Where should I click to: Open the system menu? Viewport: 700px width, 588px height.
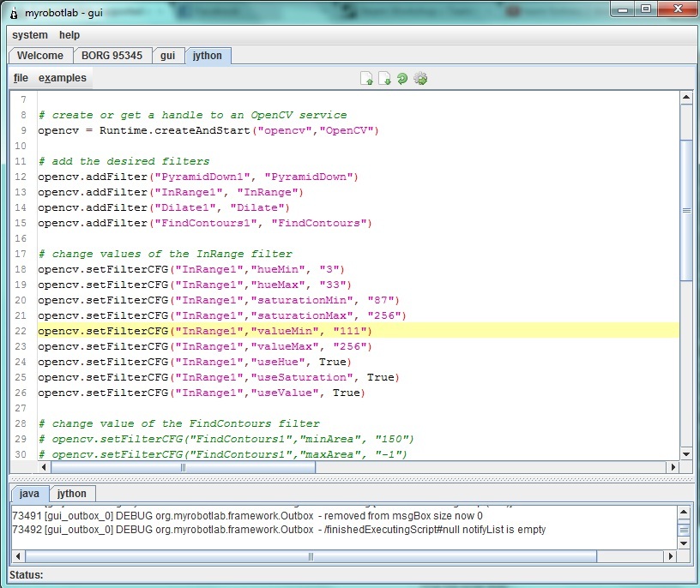point(30,35)
